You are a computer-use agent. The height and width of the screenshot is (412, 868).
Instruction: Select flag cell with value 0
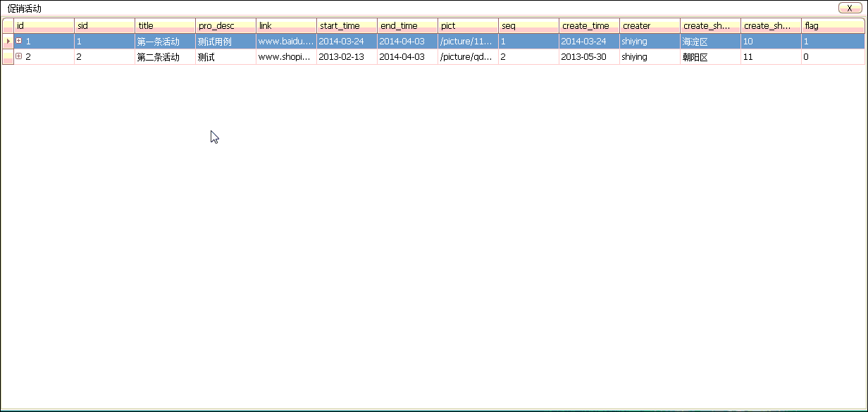pos(833,57)
